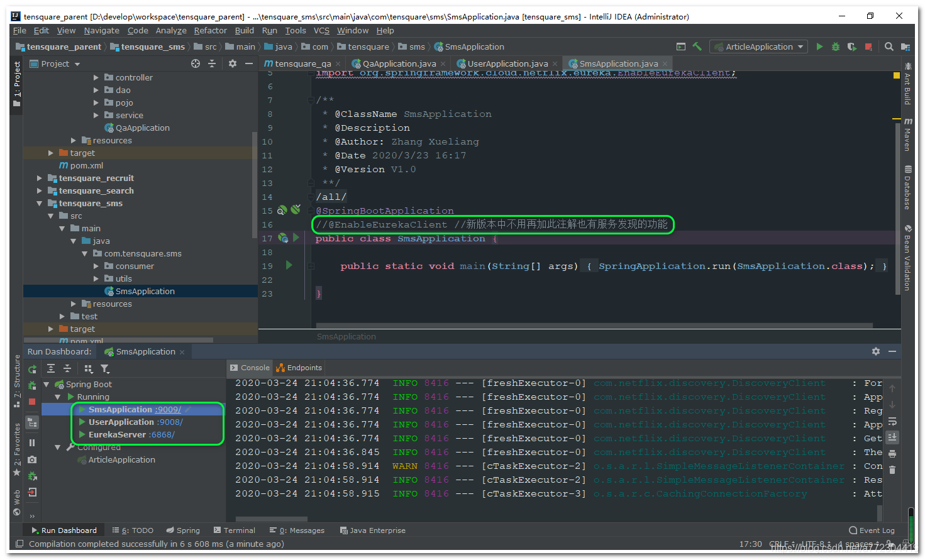Run ArticleApplication with the green play icon
Viewport: 925px width, 560px height.
point(819,47)
